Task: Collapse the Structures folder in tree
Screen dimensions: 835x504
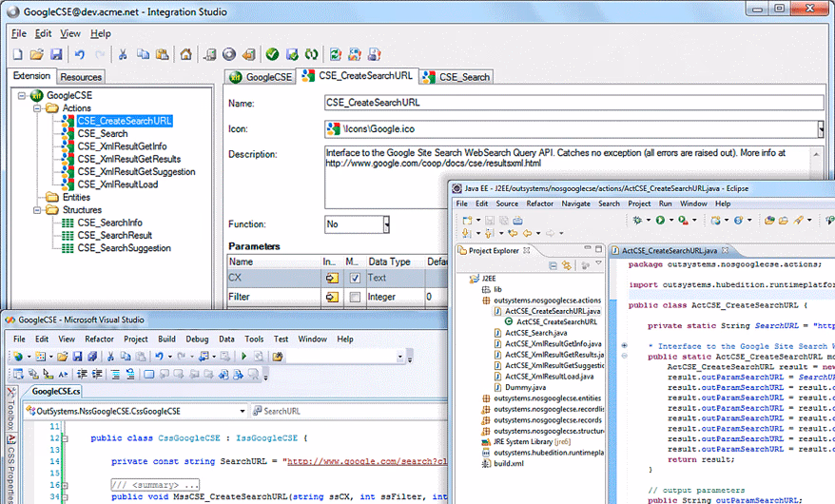Action: click(x=37, y=210)
